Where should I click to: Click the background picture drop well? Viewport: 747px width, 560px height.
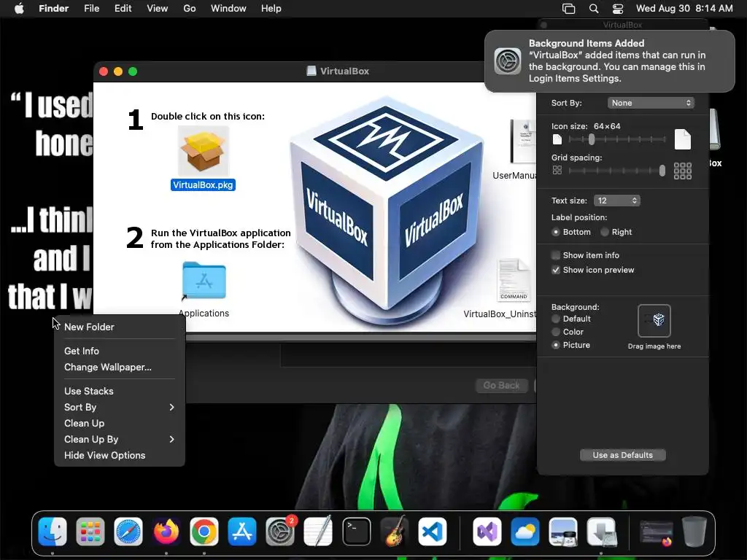tap(654, 321)
